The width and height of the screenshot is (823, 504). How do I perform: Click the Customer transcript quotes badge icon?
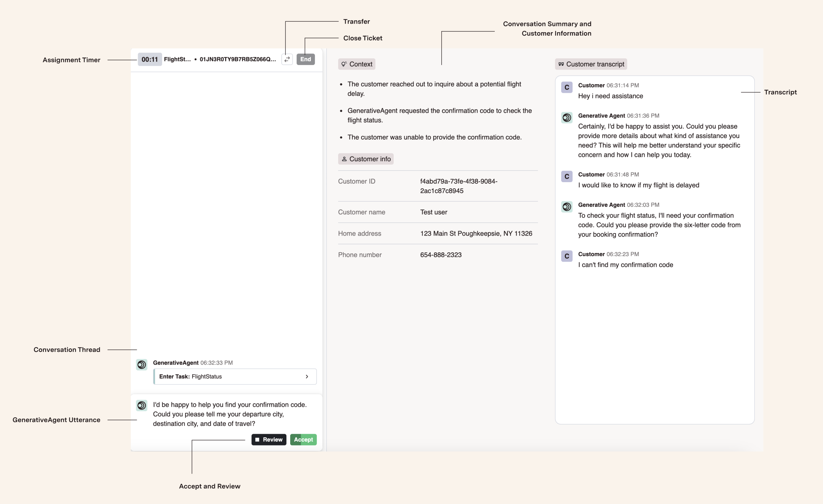[x=562, y=64]
